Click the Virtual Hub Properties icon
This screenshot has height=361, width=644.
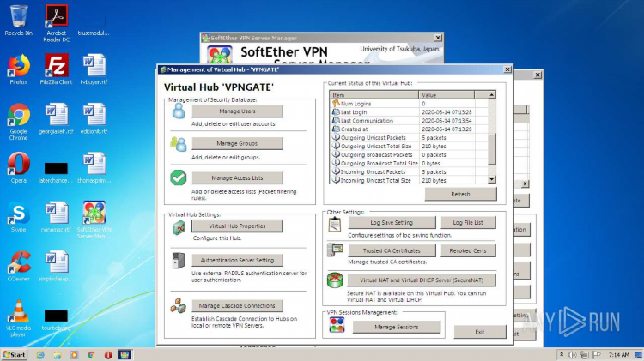click(179, 228)
